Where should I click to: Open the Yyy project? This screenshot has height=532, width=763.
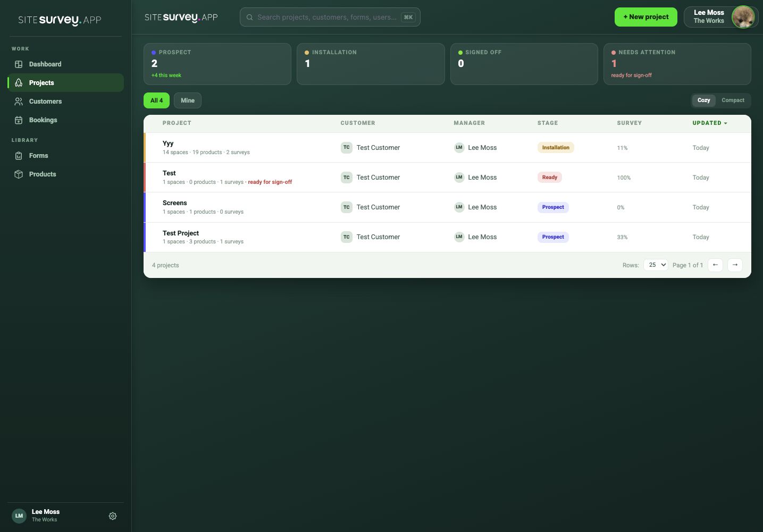pyautogui.click(x=168, y=143)
